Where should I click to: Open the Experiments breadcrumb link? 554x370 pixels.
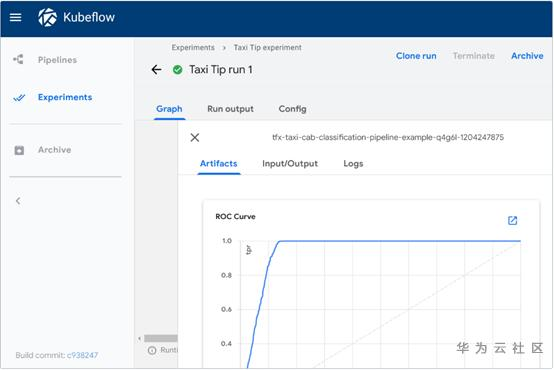pos(193,47)
